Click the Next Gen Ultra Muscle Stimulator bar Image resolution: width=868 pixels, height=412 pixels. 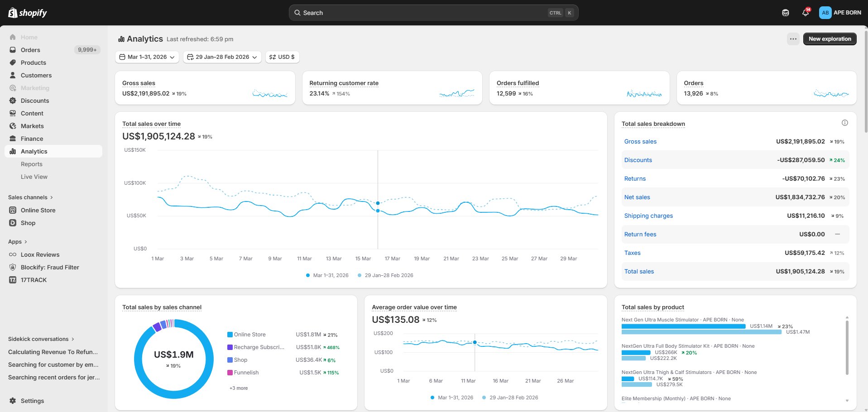click(x=683, y=326)
